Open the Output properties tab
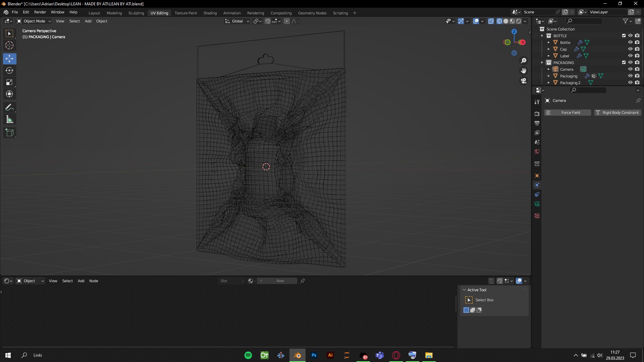 pyautogui.click(x=537, y=123)
